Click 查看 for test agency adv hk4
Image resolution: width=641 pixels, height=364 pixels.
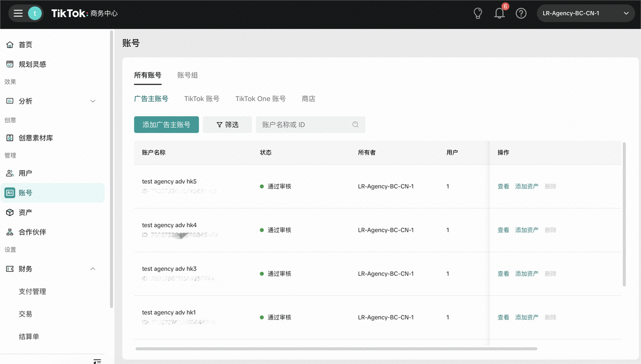(503, 230)
